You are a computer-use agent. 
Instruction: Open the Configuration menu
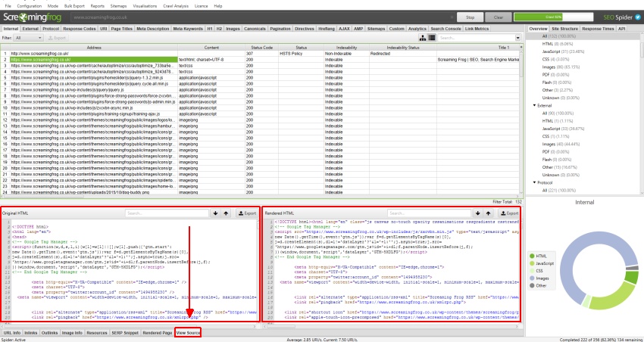pyautogui.click(x=29, y=6)
